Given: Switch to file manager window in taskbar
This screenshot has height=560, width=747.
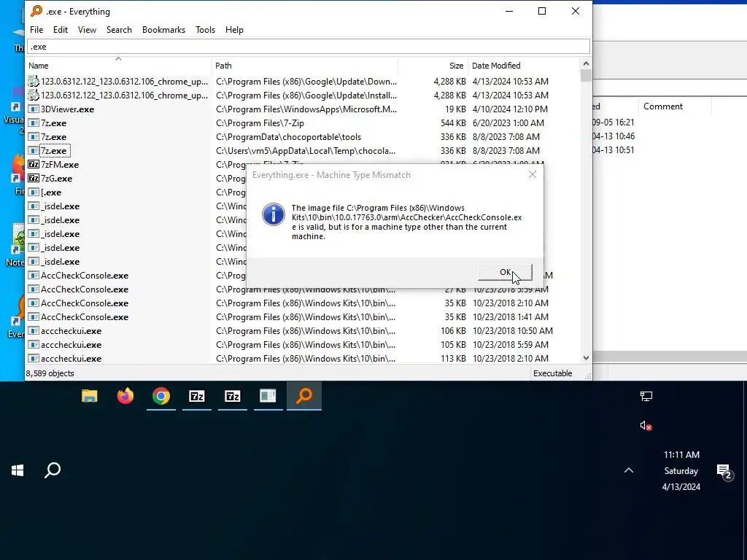Looking at the screenshot, I should (268, 396).
